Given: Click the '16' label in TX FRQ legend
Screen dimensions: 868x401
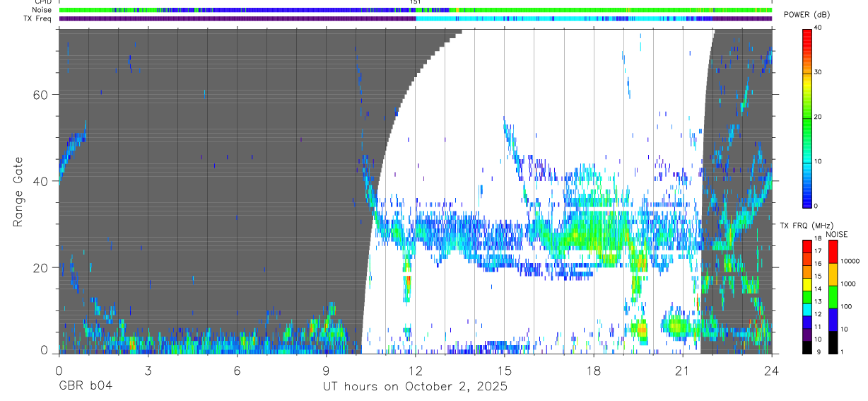Looking at the screenshot, I should click(818, 264).
